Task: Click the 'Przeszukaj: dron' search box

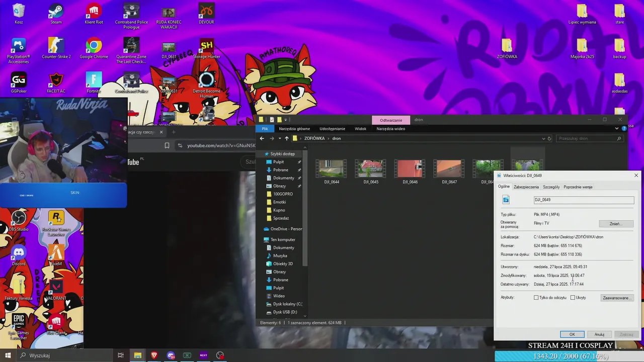Action: tap(590, 138)
